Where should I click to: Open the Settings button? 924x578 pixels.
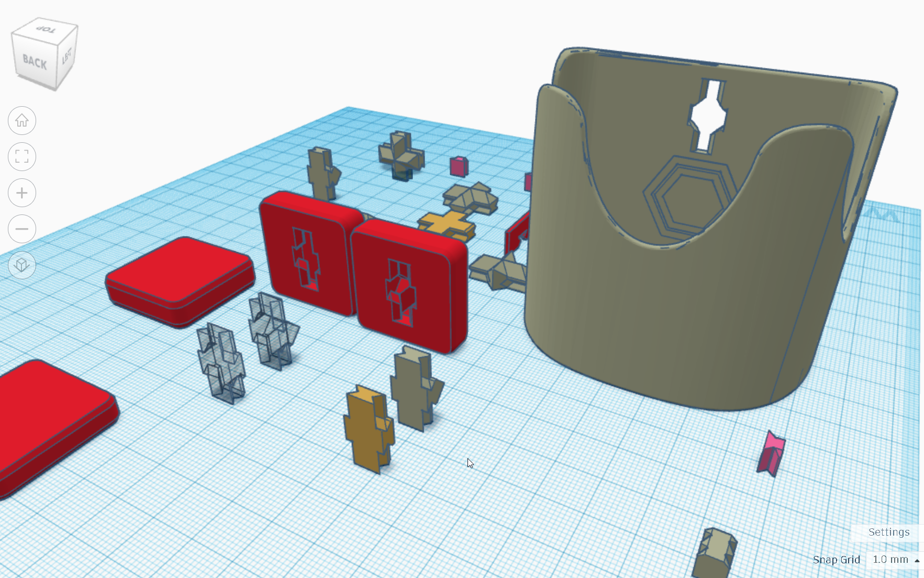pyautogui.click(x=888, y=532)
